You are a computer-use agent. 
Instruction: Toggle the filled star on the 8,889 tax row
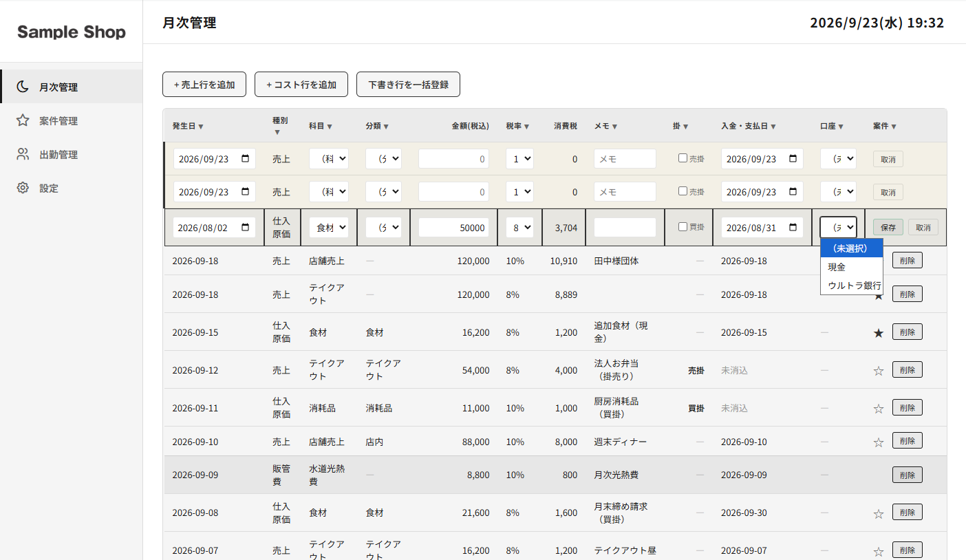point(879,296)
